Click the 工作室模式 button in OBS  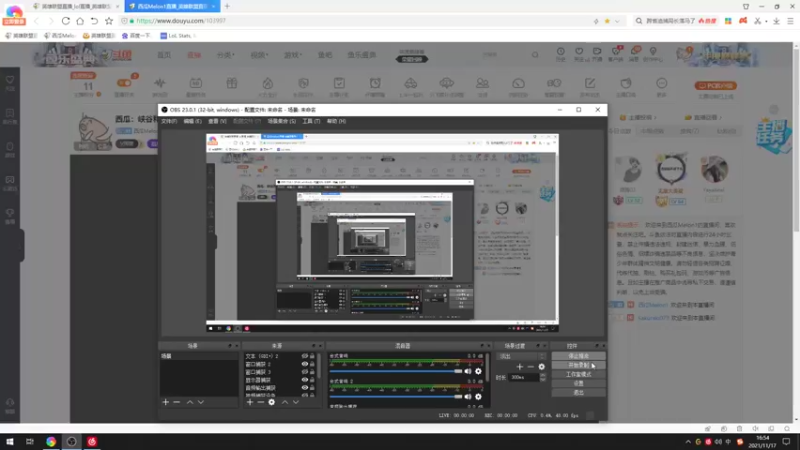[579, 374]
